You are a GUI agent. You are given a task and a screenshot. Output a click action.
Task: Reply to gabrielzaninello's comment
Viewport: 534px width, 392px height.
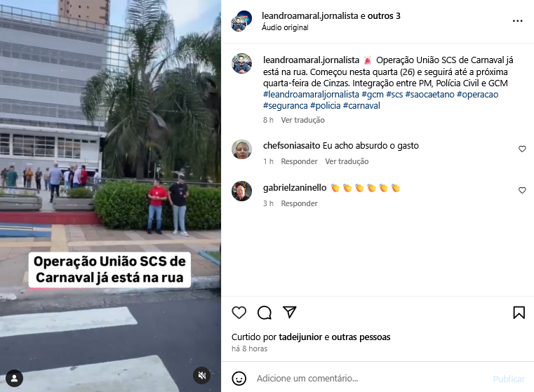[299, 203]
